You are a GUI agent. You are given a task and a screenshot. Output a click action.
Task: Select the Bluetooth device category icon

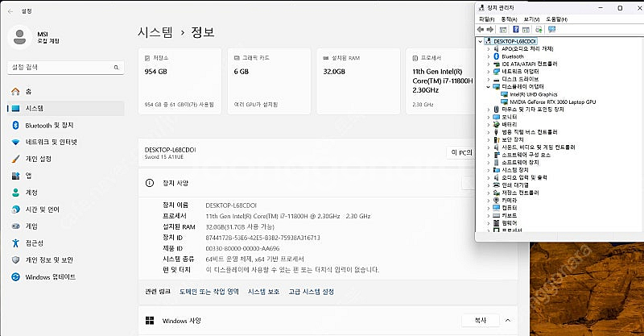point(496,56)
